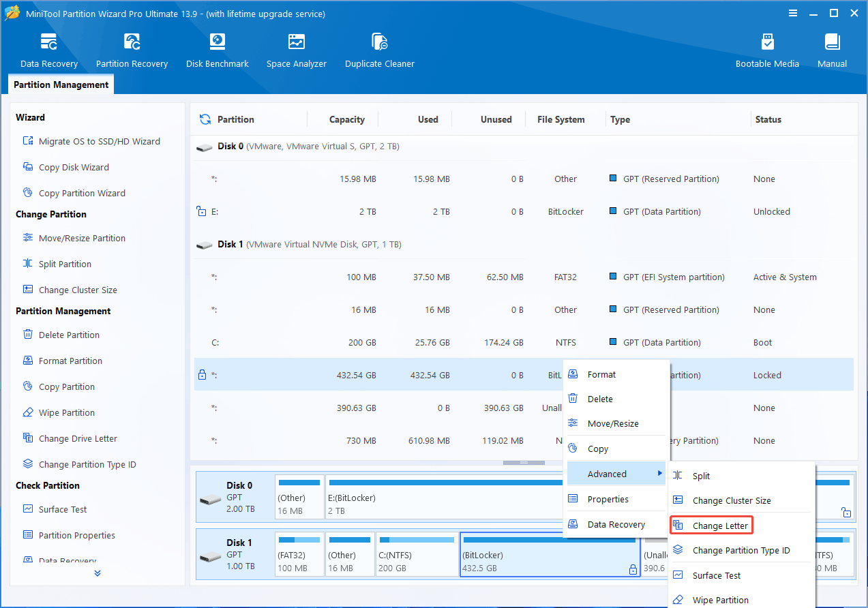Select Move/Resize in the context menu
Viewport: 868px width, 608px height.
616,424
